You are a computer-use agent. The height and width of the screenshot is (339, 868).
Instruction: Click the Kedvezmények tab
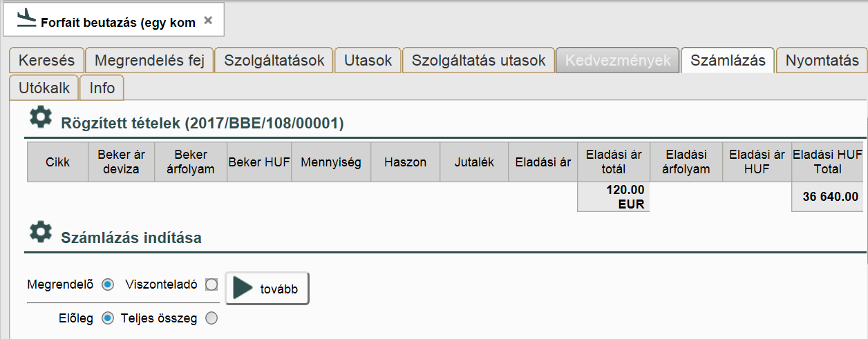618,61
